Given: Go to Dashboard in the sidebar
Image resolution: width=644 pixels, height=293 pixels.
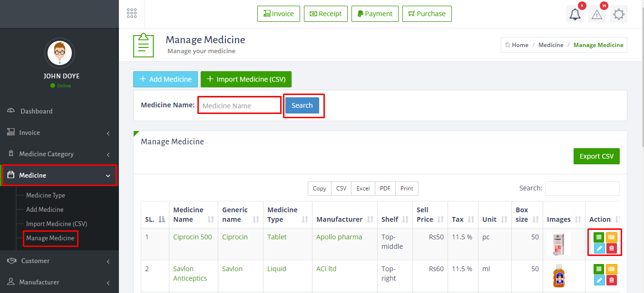Looking at the screenshot, I should click(36, 111).
